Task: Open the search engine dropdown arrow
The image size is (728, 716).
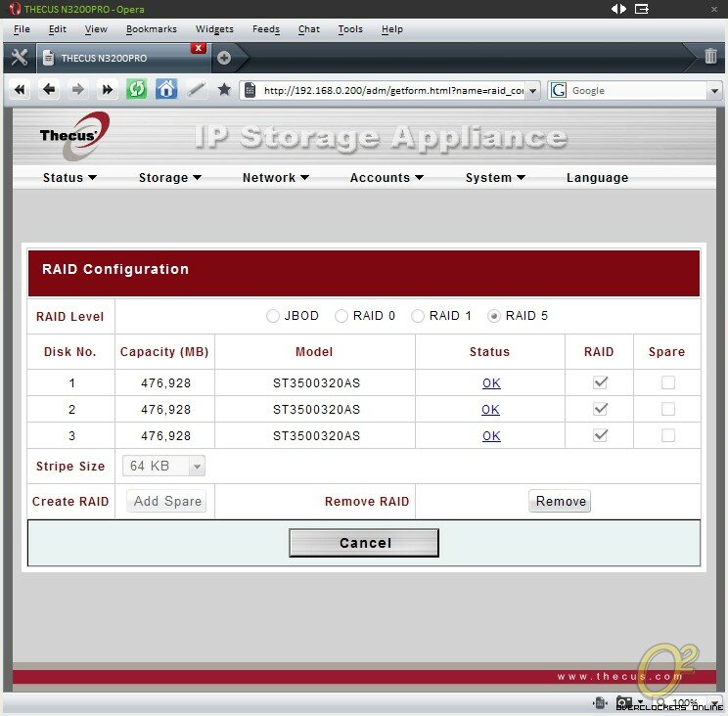Action: (x=714, y=91)
